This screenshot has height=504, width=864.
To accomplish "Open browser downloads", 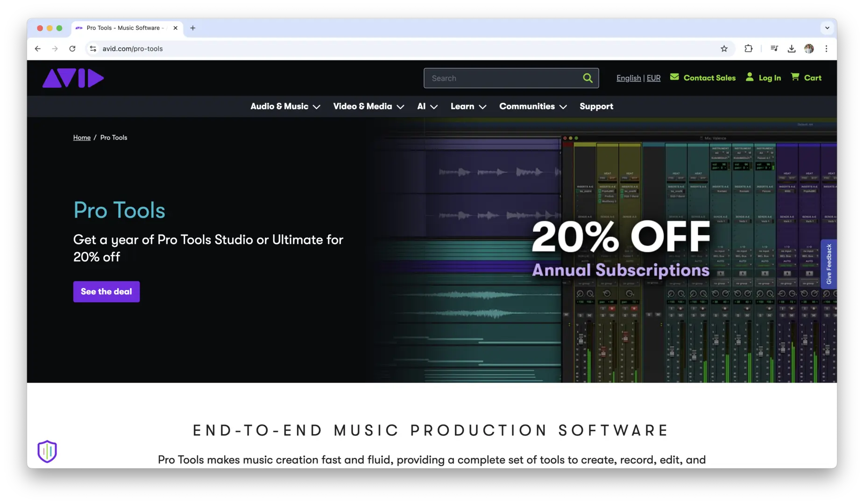I will pyautogui.click(x=792, y=49).
